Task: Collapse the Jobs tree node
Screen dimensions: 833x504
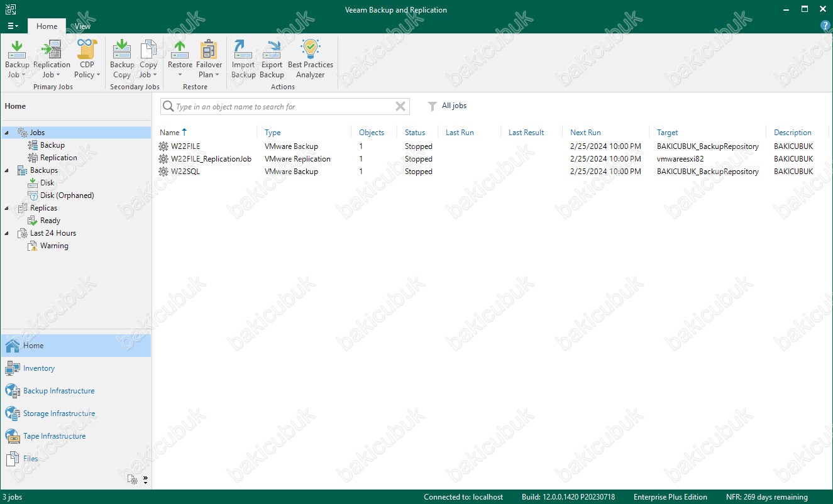Action: click(x=7, y=133)
